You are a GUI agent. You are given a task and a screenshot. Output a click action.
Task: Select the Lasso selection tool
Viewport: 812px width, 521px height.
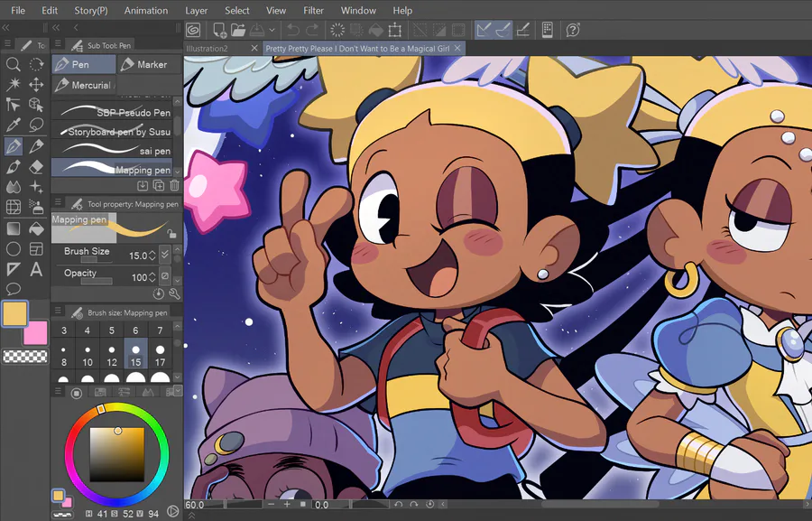click(x=36, y=125)
